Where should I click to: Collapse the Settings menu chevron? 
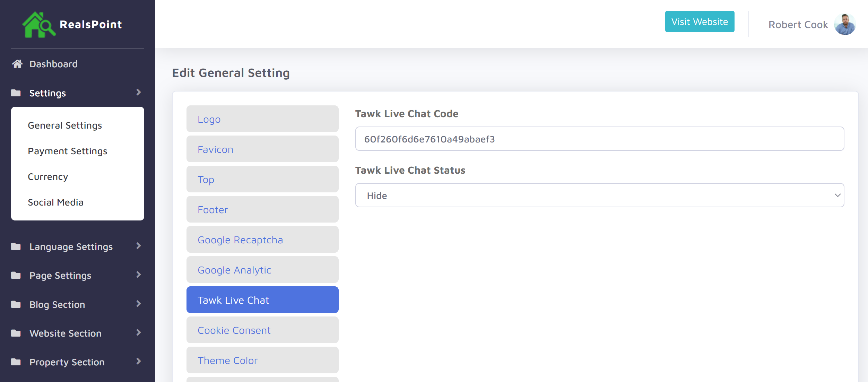[x=139, y=93]
